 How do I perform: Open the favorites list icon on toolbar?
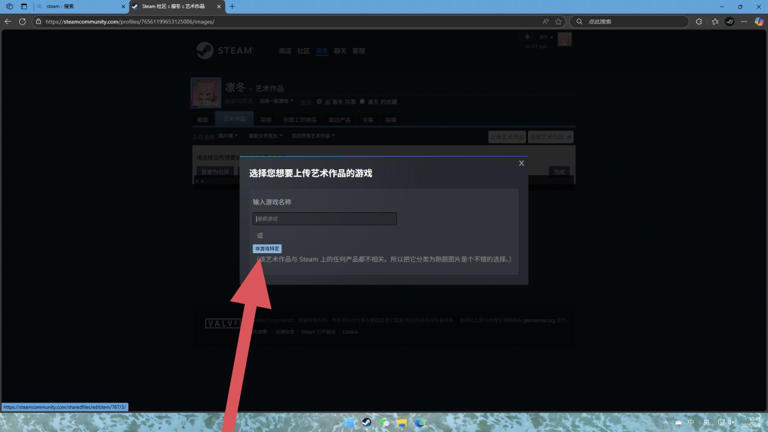coord(715,22)
